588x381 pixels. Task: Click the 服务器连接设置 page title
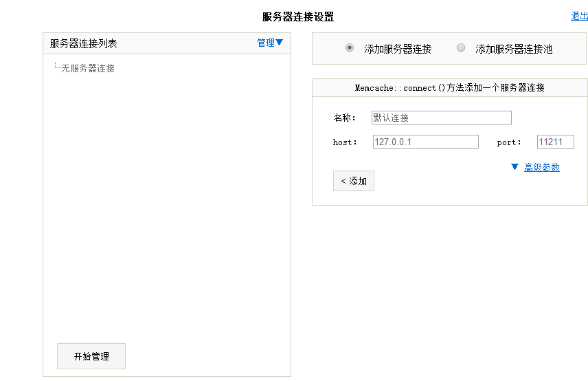tap(298, 17)
